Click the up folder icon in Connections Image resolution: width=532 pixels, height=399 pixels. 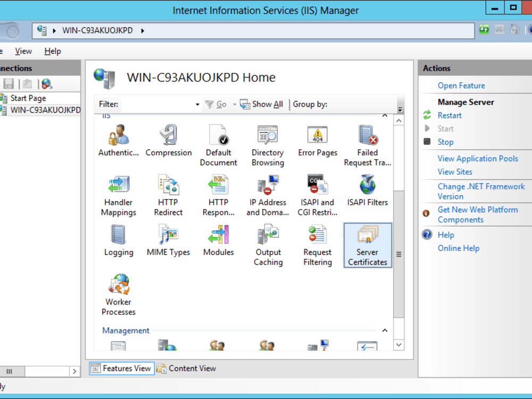click(28, 84)
